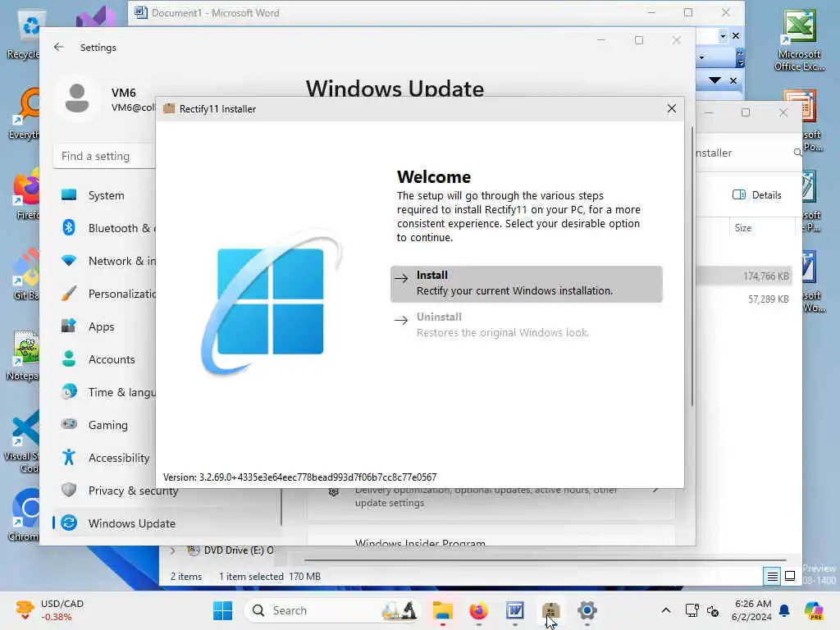Click the VM6 user profile avatar
This screenshot has height=630, width=840.
coord(77,98)
